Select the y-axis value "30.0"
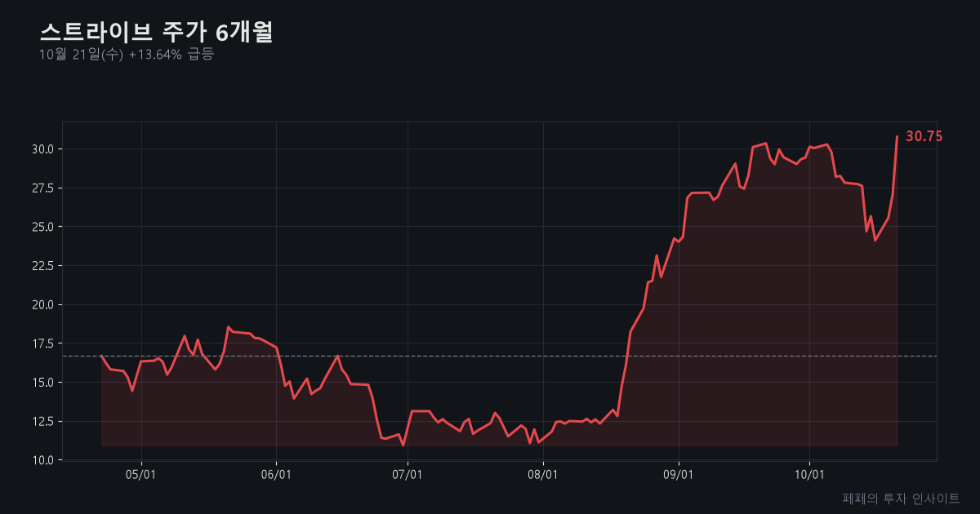 [x=44, y=149]
